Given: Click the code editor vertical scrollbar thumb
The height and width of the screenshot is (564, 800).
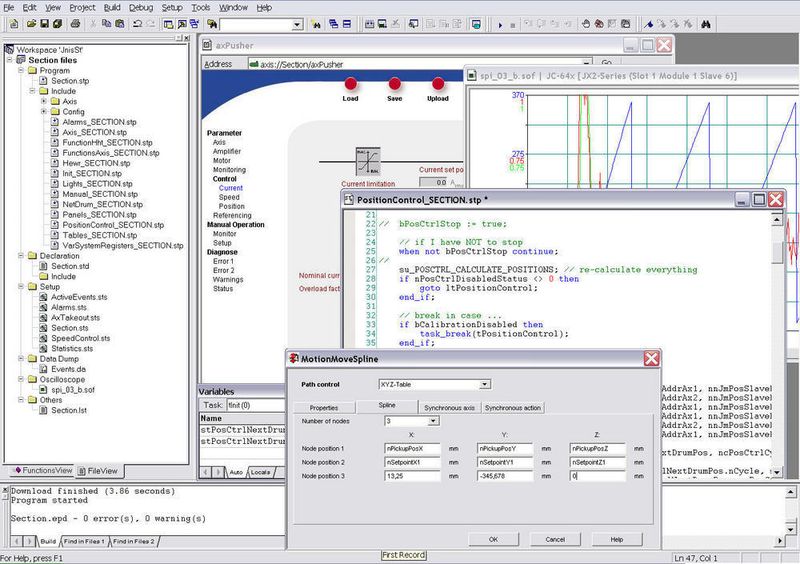Looking at the screenshot, I should pos(777,252).
